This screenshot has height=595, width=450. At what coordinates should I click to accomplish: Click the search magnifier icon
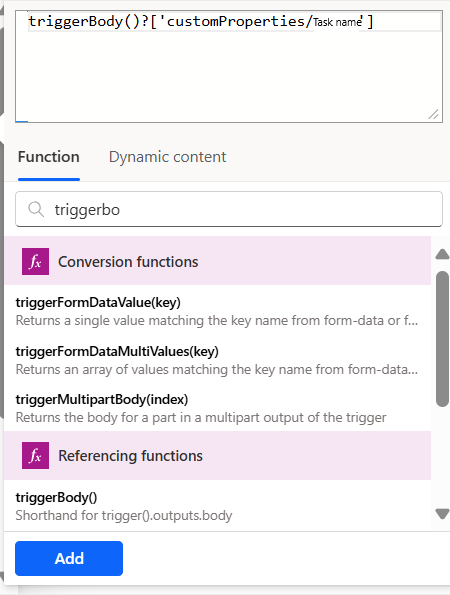[36, 209]
